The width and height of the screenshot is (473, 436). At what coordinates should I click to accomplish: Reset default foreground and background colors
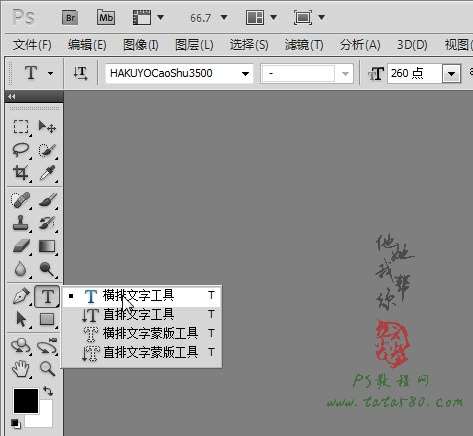tap(15, 423)
